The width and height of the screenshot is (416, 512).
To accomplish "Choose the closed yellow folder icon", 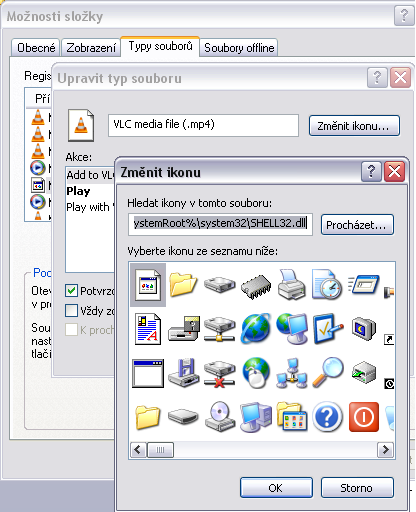I will pos(148,417).
